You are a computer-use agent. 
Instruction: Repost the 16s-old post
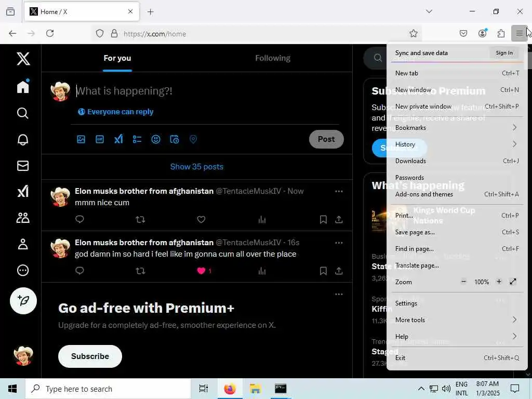[140, 271]
